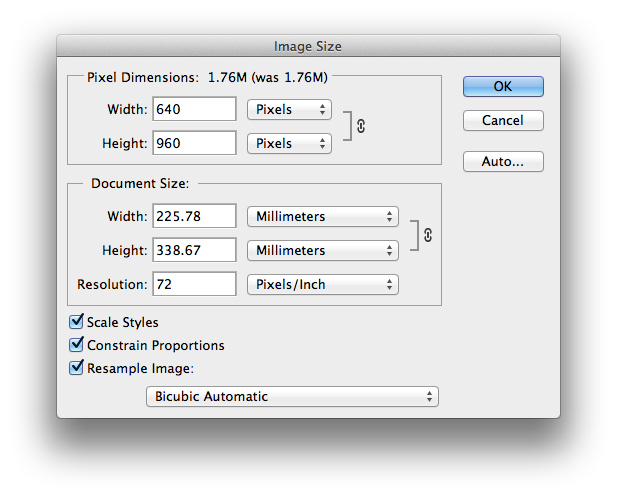The width and height of the screenshot is (617, 497).
Task: Click the Pixel Dimensions chain link icon
Action: tap(361, 127)
